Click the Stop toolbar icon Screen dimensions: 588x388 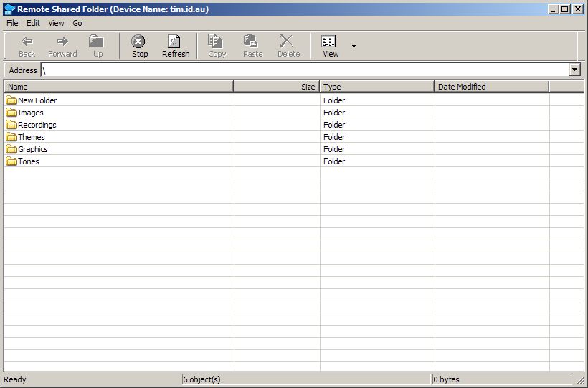click(x=138, y=42)
